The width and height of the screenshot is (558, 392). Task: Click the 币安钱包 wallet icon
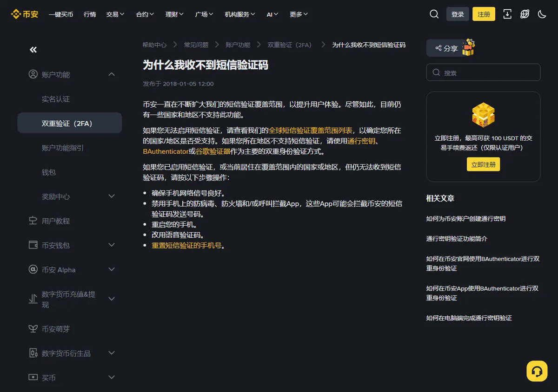(x=33, y=245)
